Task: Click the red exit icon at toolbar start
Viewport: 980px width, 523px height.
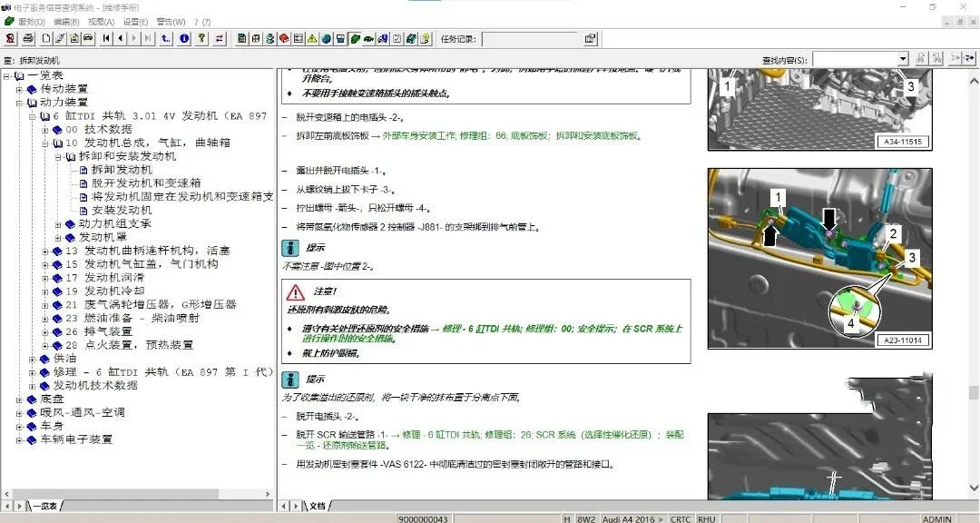Action: pos(11,39)
